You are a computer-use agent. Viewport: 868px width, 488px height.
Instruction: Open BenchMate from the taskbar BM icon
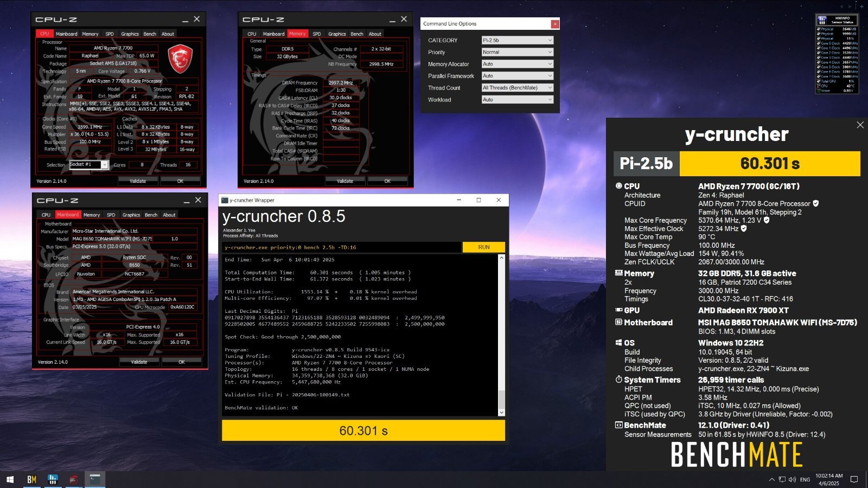[31, 479]
